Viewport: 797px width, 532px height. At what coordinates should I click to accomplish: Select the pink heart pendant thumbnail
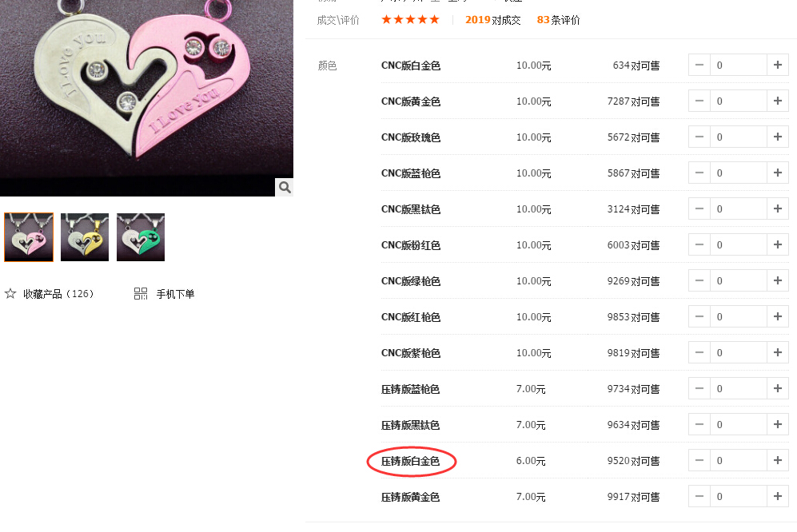29,237
